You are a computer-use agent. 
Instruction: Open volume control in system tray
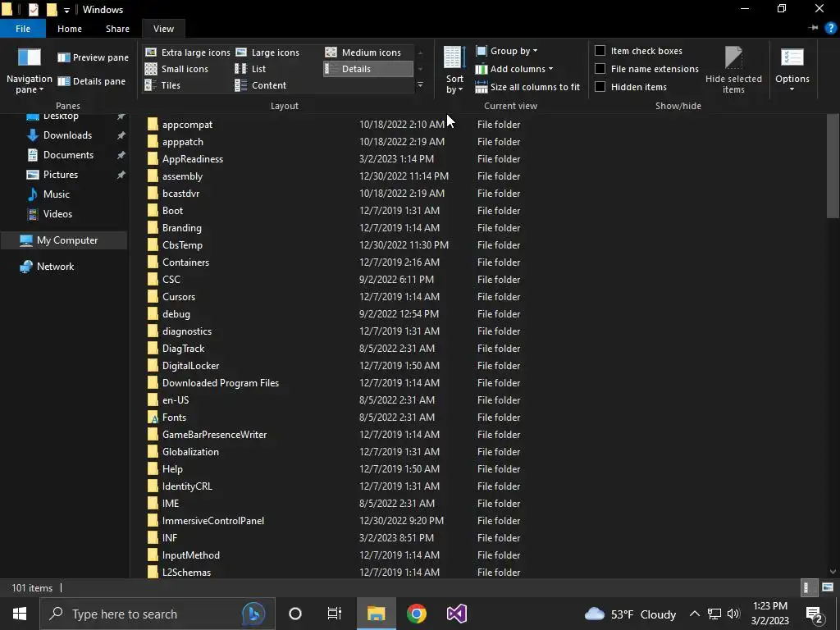point(733,614)
